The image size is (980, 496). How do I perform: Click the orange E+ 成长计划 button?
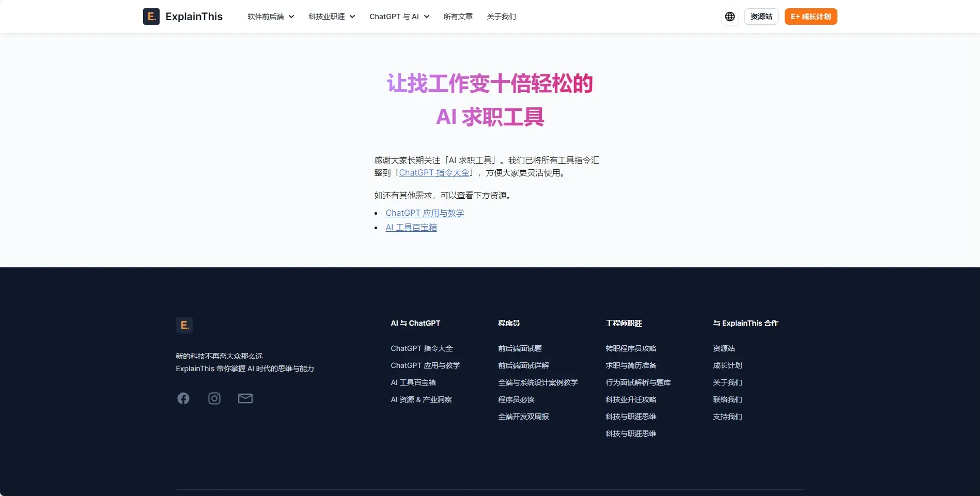(x=811, y=17)
